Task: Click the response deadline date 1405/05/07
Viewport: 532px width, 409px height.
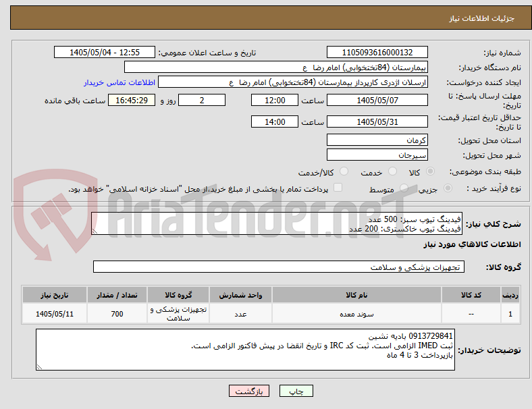Action: [x=377, y=100]
